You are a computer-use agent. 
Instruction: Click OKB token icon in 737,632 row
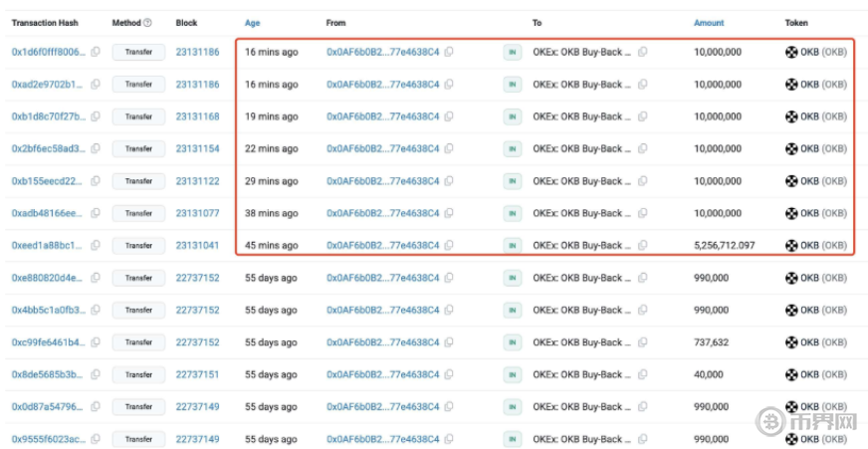coord(792,342)
